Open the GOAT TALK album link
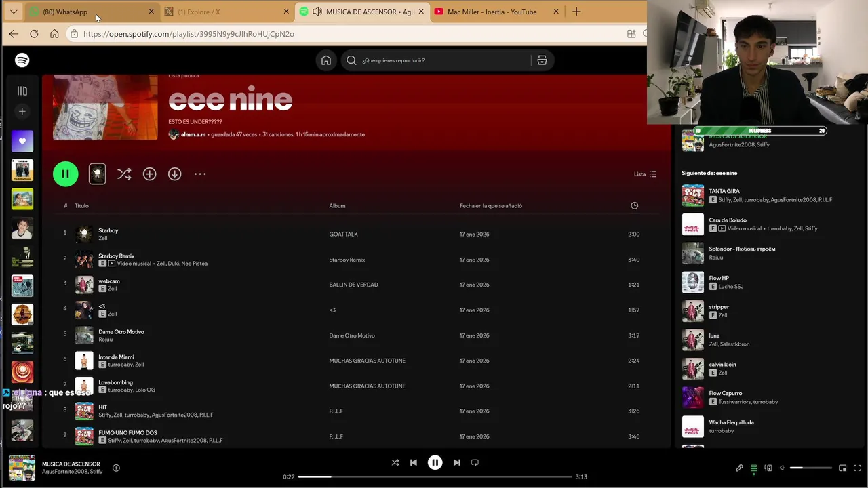The height and width of the screenshot is (488, 868). [x=343, y=234]
